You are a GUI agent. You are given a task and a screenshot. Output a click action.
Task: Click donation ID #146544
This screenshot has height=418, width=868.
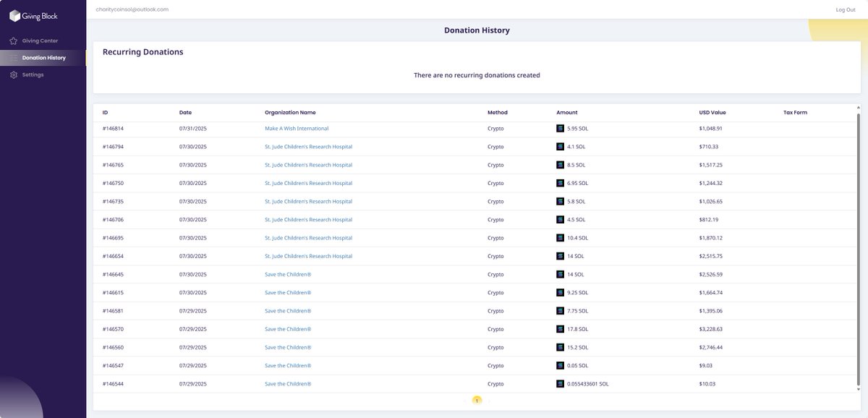[113, 384]
